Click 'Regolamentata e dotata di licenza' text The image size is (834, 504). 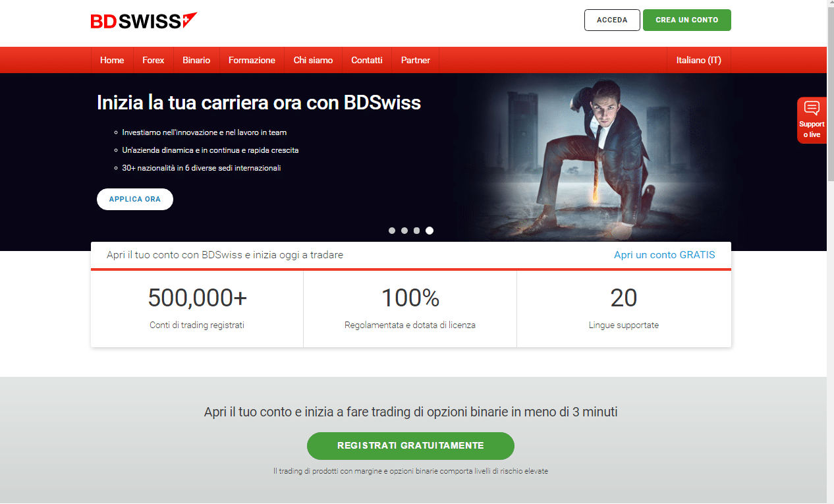pyautogui.click(x=410, y=325)
